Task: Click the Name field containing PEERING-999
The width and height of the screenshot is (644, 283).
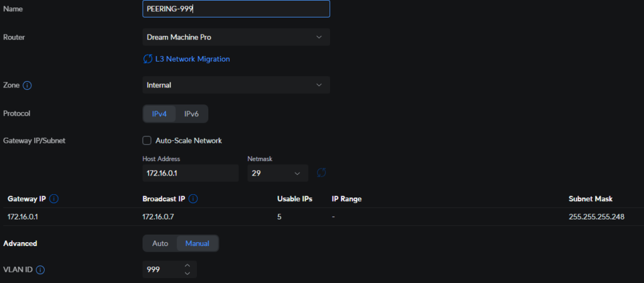Action: [236, 9]
